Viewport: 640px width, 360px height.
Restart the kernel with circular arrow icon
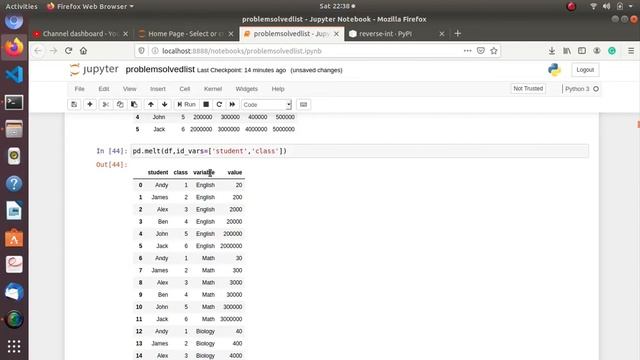point(219,104)
